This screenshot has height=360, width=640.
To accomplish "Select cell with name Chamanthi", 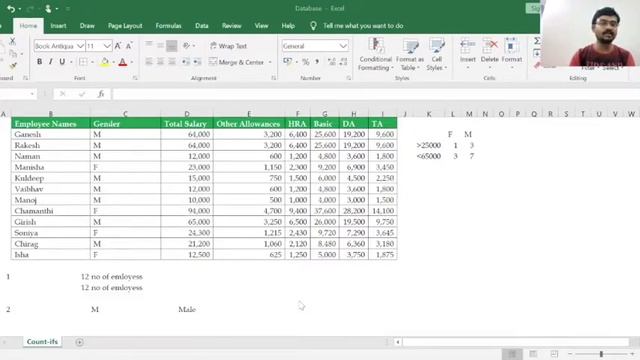I will (x=51, y=211).
